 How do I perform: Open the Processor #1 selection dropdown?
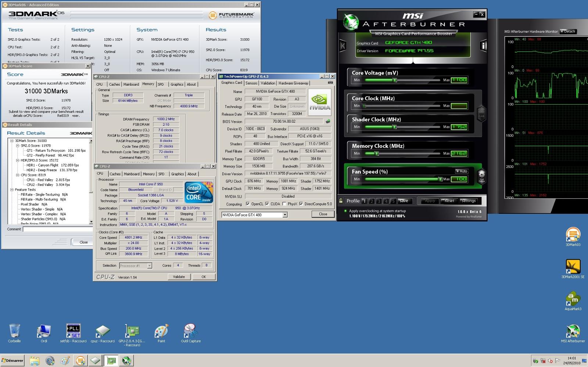150,266
